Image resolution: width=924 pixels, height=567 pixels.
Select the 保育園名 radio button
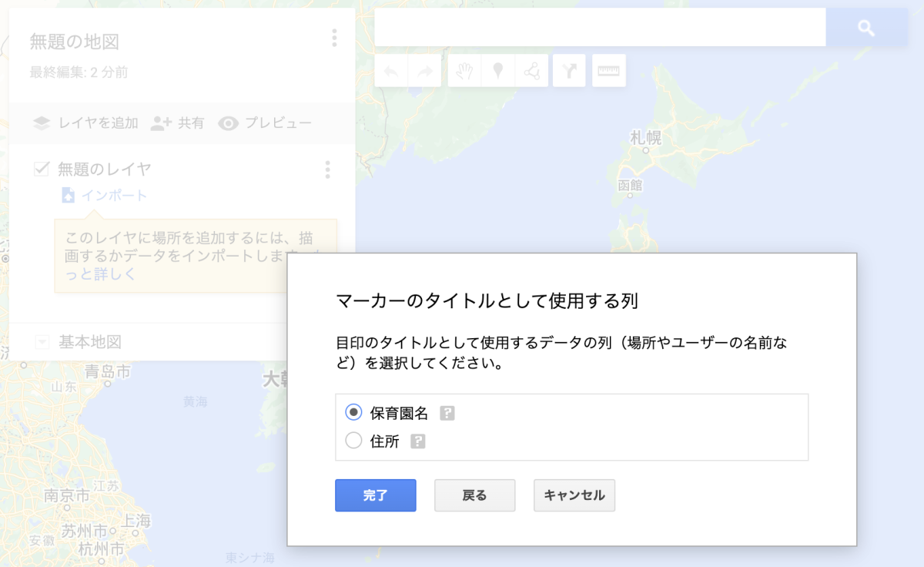[x=353, y=412]
